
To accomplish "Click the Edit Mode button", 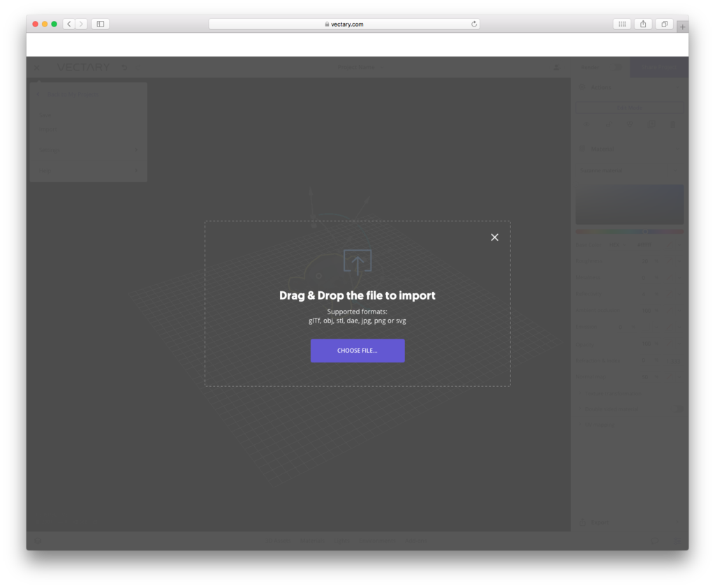I will pos(629,108).
